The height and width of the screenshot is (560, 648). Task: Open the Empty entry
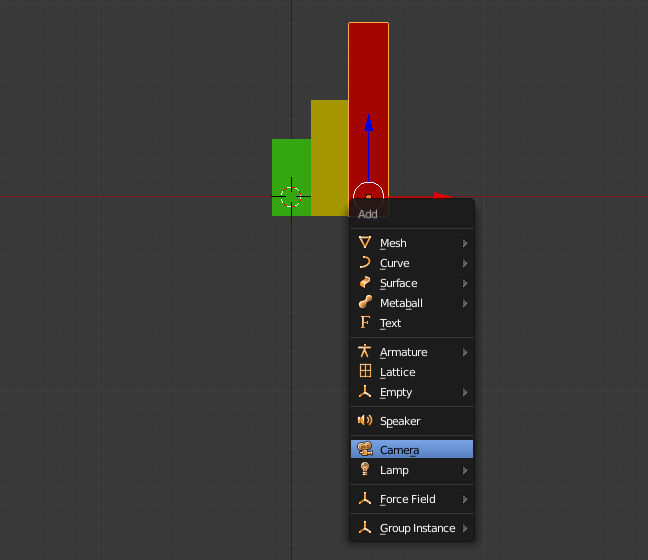(x=412, y=392)
